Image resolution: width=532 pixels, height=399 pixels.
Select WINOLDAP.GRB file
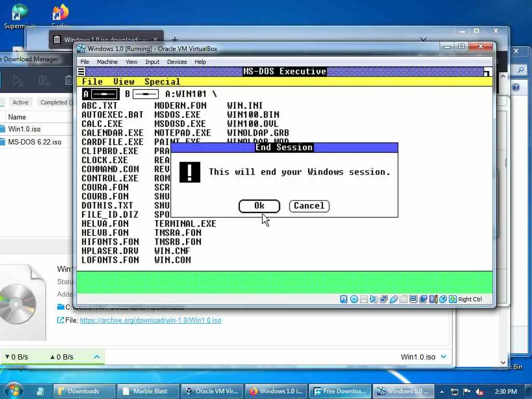coord(258,133)
